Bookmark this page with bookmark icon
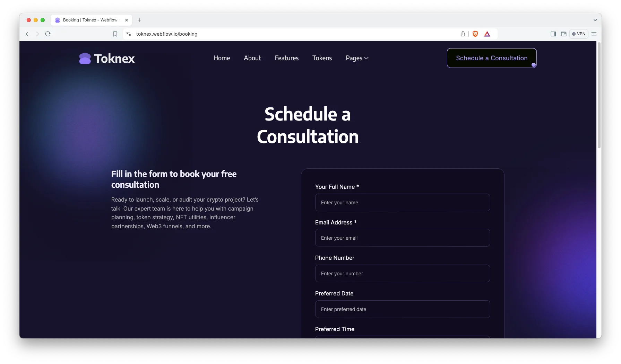The height and width of the screenshot is (364, 621). pyautogui.click(x=115, y=34)
